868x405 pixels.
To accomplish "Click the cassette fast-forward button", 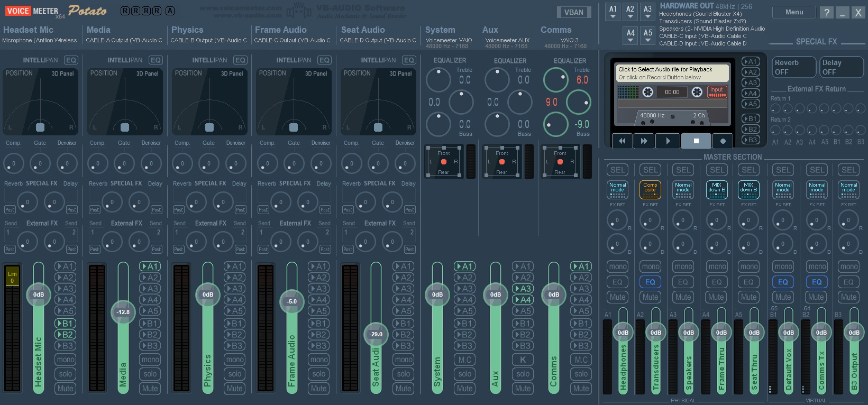I will pos(644,141).
